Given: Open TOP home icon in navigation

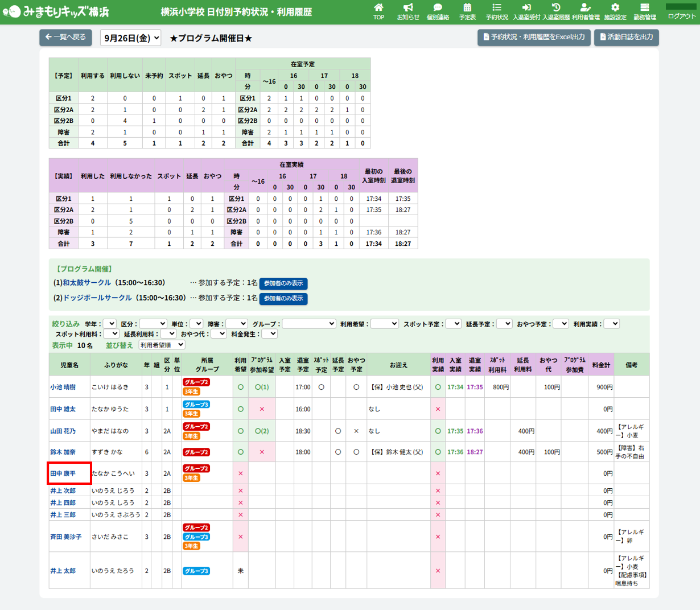Looking at the screenshot, I should (x=378, y=8).
